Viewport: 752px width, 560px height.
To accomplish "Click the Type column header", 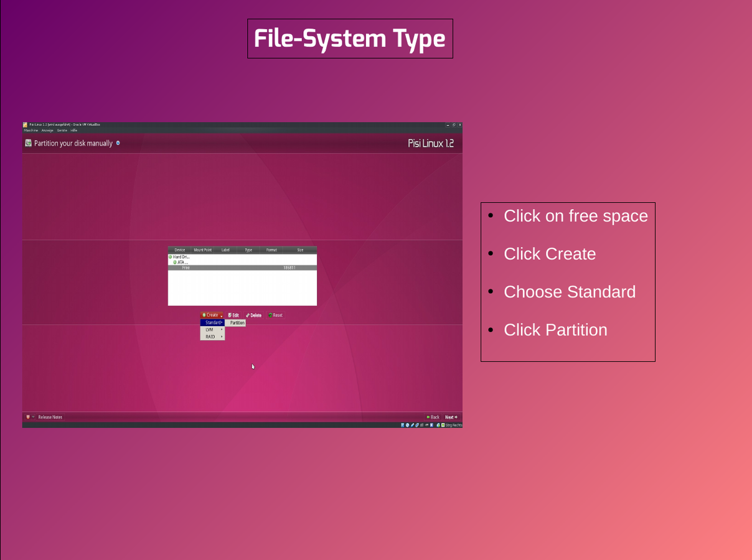I will (248, 250).
